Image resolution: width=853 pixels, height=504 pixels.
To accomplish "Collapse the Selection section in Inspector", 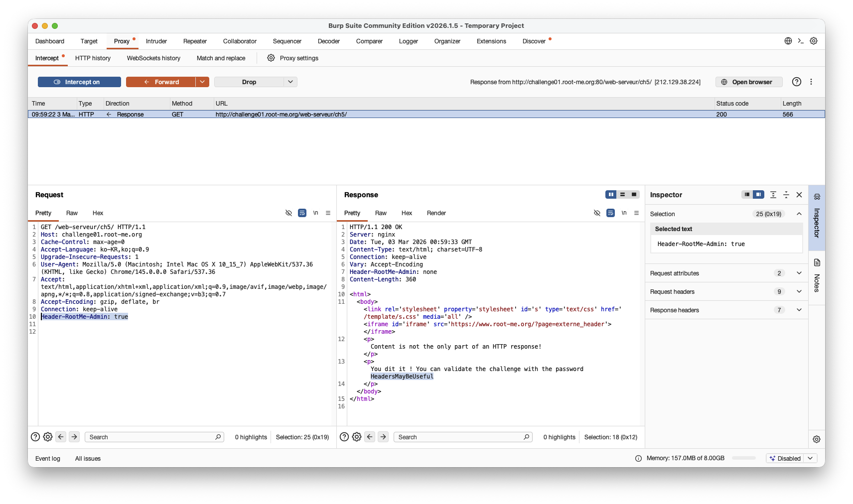I will [799, 214].
